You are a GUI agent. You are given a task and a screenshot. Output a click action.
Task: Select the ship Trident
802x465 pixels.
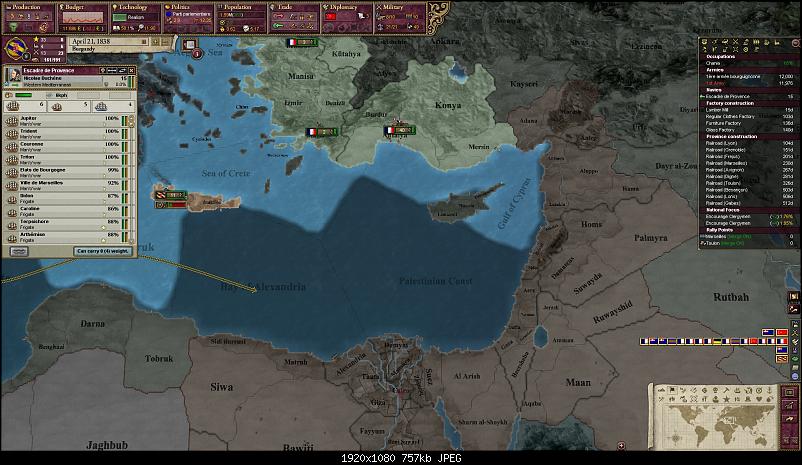[x=66, y=134]
